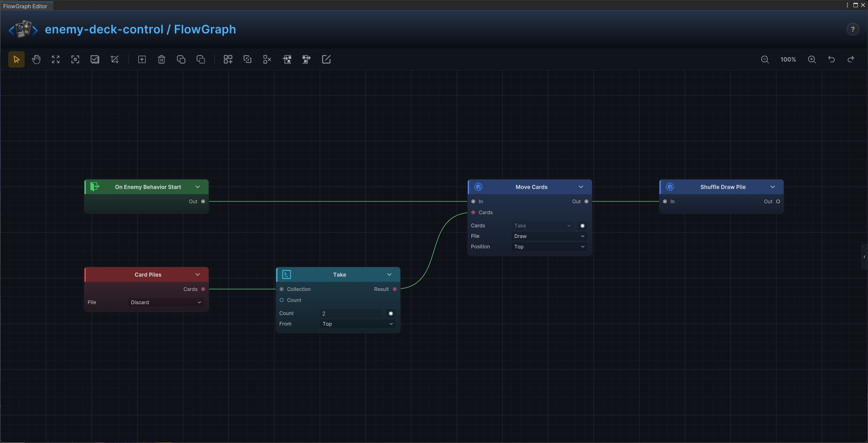This screenshot has width=868, height=443.
Task: Toggle the Cards field binding dot in Move Cards
Action: [x=582, y=226]
